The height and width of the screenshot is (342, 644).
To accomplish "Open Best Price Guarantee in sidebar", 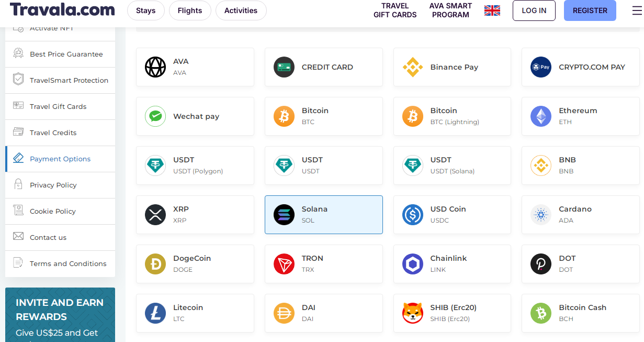I will point(60,54).
